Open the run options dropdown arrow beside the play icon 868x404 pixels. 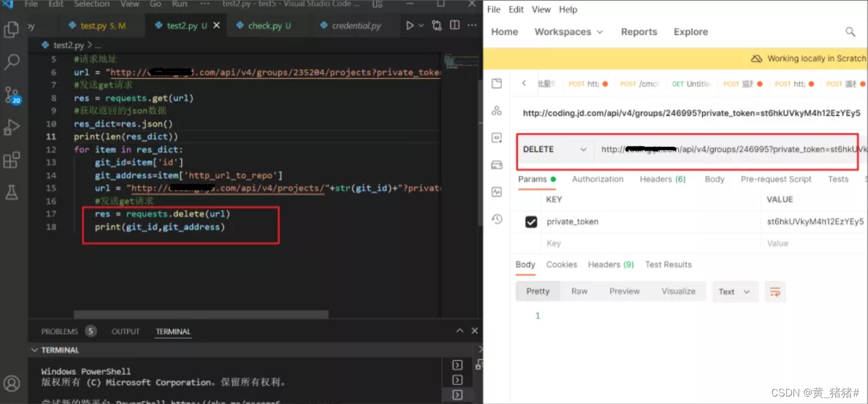(421, 26)
